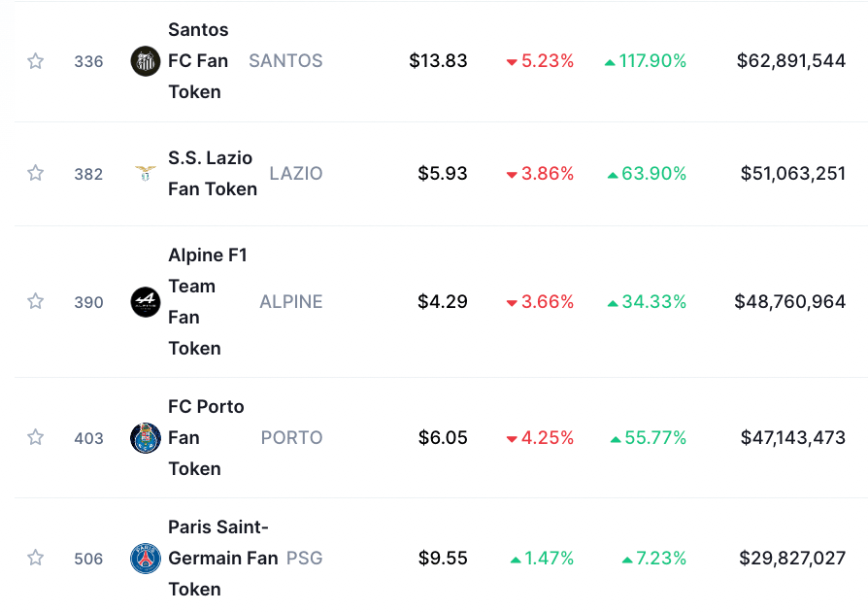Open the S.S. Lazio Fan Token link
868x612 pixels.
(x=213, y=173)
